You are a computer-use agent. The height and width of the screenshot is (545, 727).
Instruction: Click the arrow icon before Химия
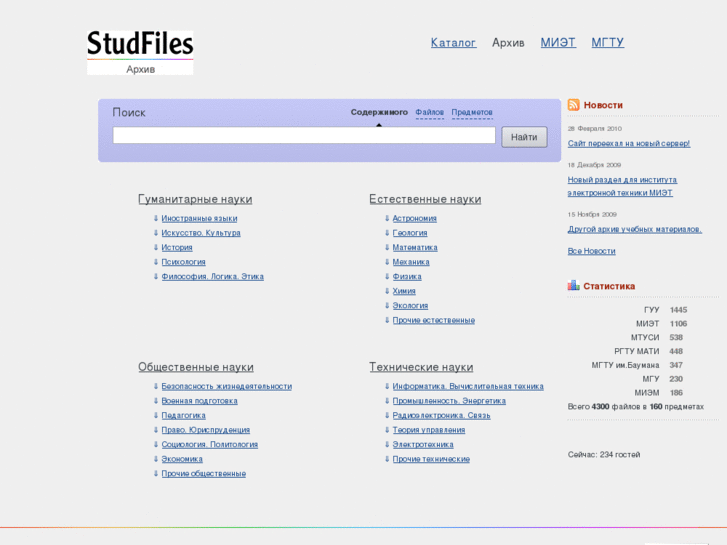pyautogui.click(x=387, y=291)
